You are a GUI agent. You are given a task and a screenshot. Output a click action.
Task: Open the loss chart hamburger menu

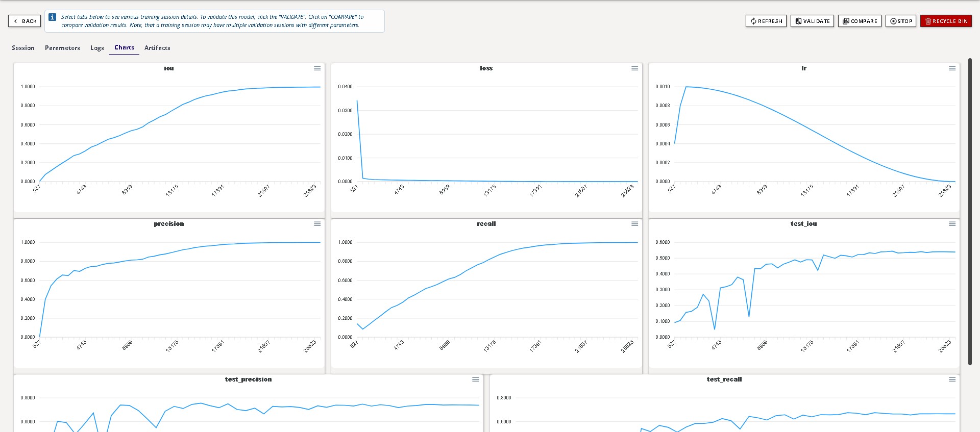click(634, 68)
